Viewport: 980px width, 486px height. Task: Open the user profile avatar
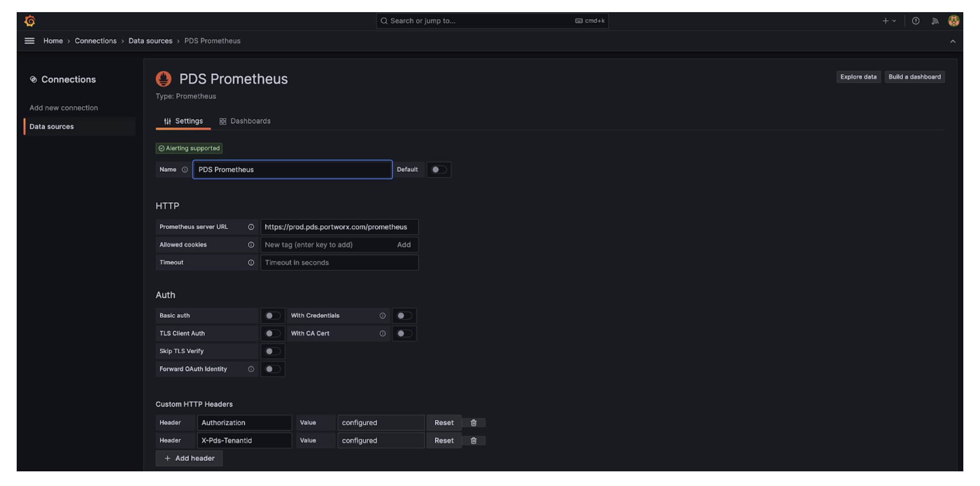click(x=954, y=21)
